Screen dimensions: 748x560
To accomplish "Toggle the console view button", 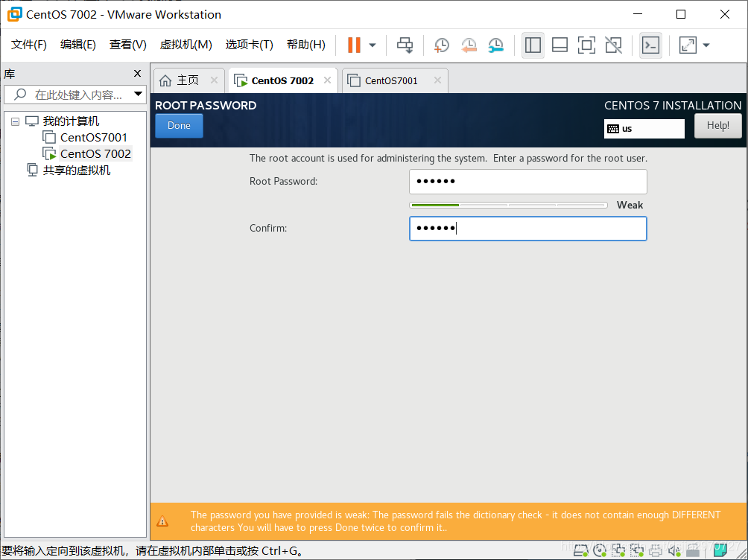I will (x=650, y=45).
